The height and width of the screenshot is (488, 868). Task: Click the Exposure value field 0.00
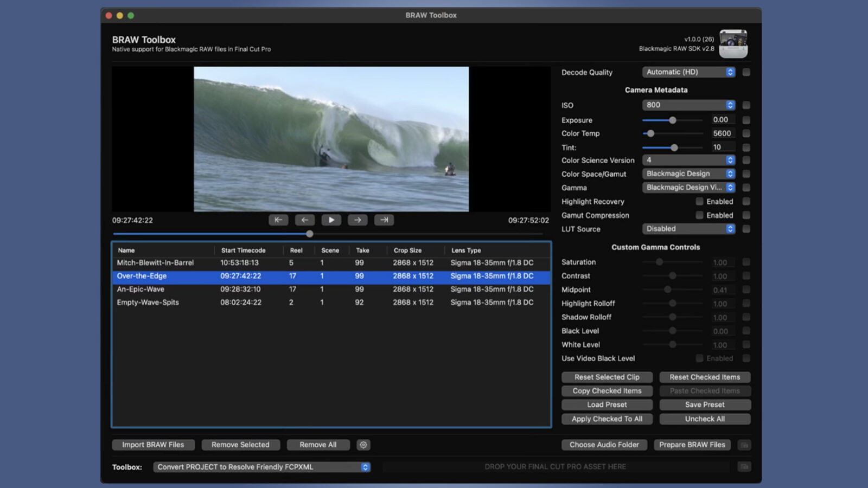pyautogui.click(x=723, y=120)
